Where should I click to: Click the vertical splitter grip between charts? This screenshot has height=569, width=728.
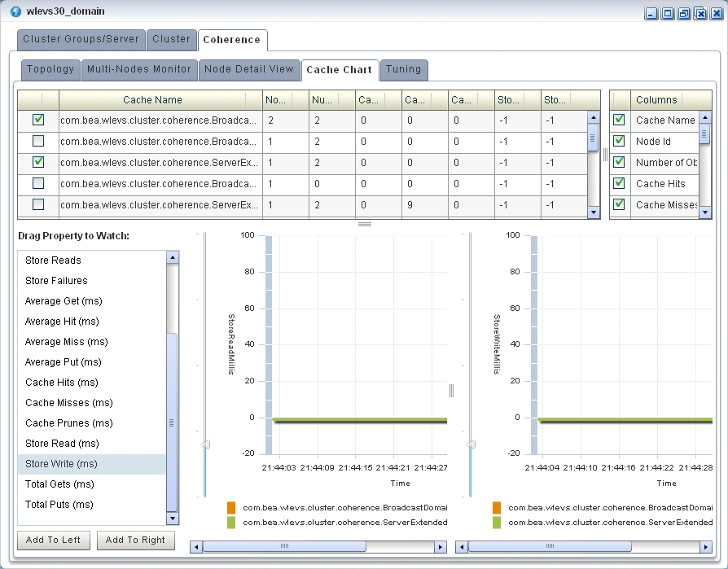coord(451,391)
